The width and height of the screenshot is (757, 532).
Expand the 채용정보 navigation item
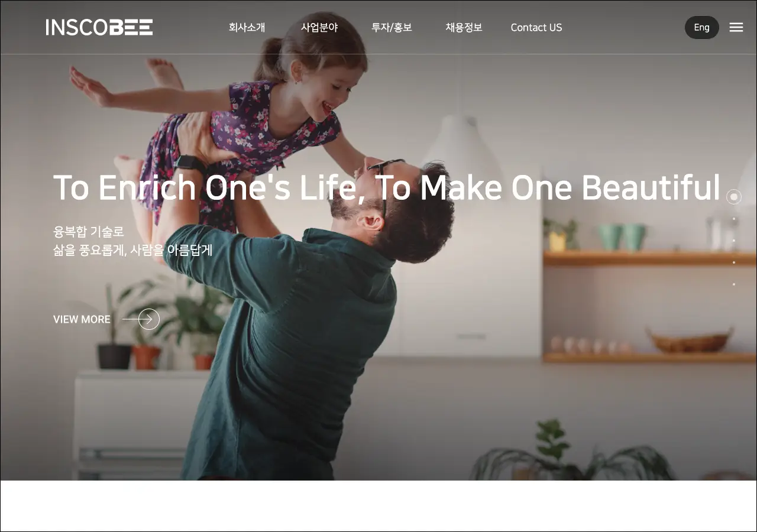[464, 27]
